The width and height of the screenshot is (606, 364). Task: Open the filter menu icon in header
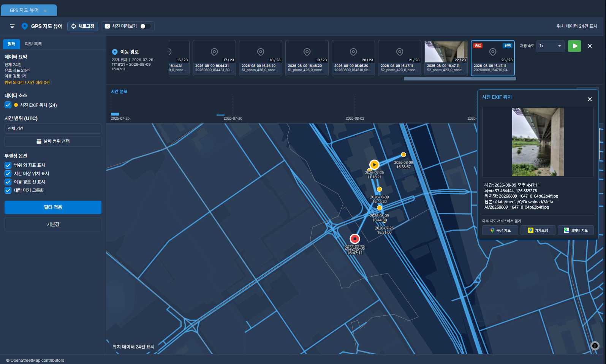pos(12,26)
